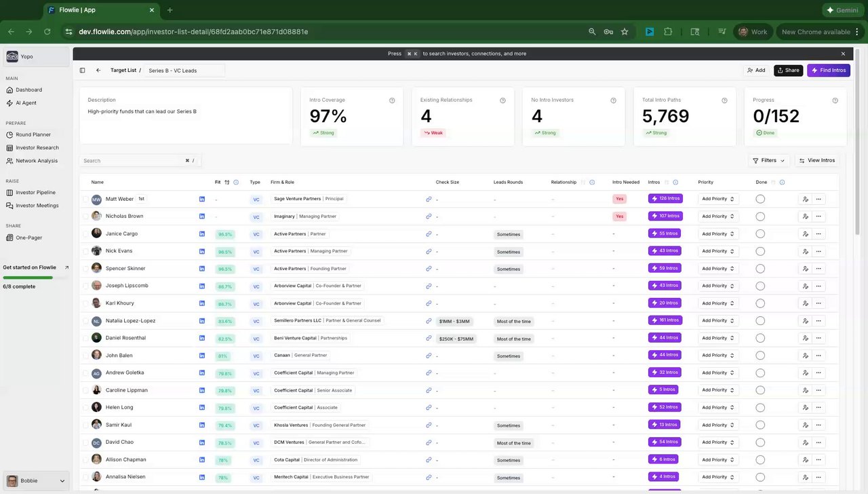Open the Bobbie account menu
Screen dimensions: 868x494
[36, 481]
